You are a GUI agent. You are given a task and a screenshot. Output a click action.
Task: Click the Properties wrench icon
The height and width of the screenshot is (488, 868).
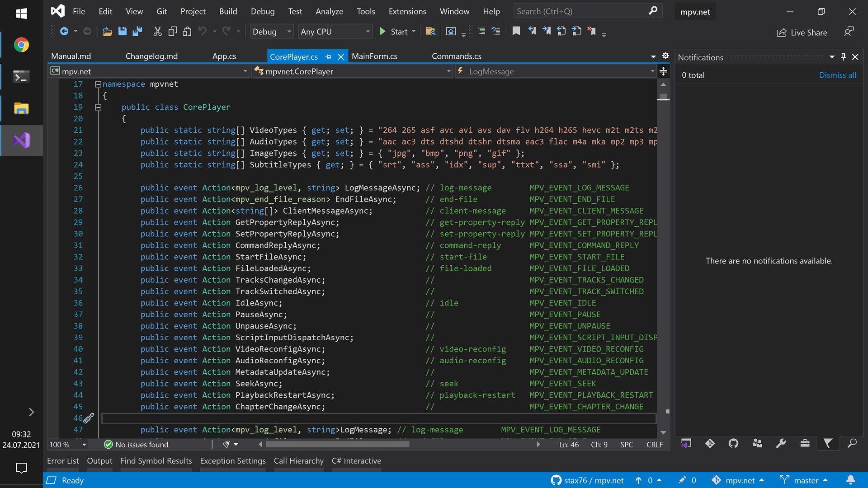click(x=781, y=444)
